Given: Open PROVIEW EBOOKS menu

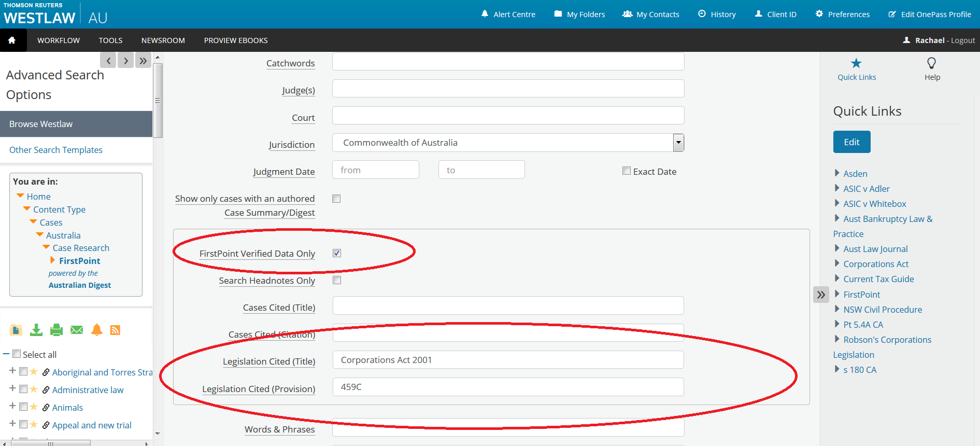Looking at the screenshot, I should [236, 40].
